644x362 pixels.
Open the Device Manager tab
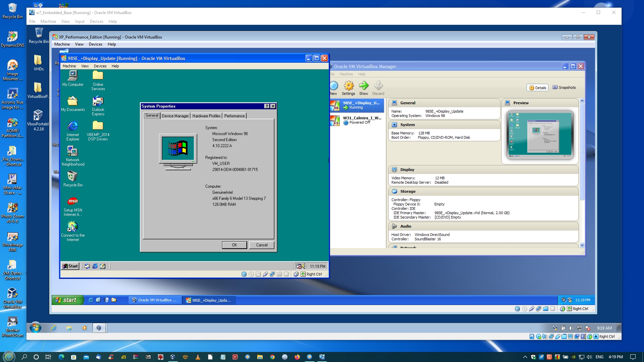coord(175,116)
